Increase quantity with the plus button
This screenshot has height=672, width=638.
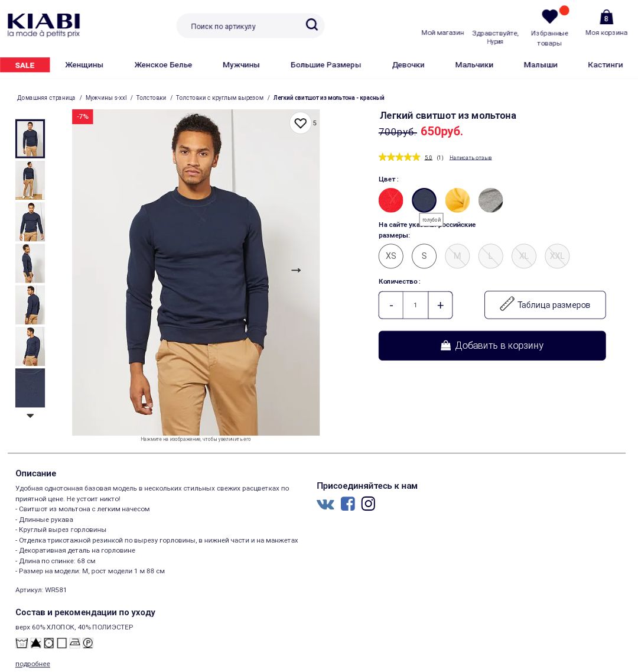pyautogui.click(x=440, y=305)
